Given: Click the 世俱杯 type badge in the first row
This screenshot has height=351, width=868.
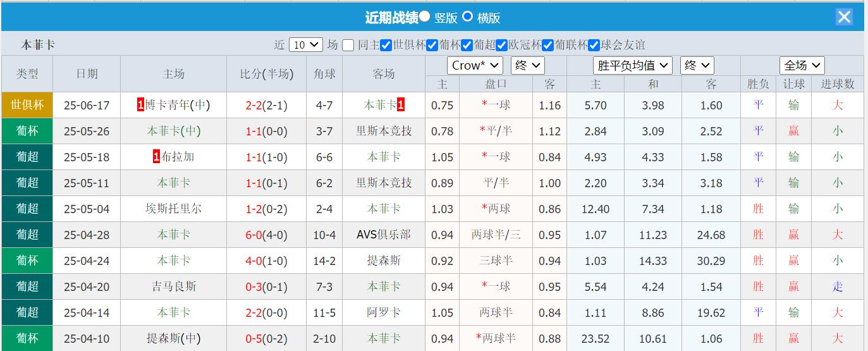Looking at the screenshot, I should 27,105.
